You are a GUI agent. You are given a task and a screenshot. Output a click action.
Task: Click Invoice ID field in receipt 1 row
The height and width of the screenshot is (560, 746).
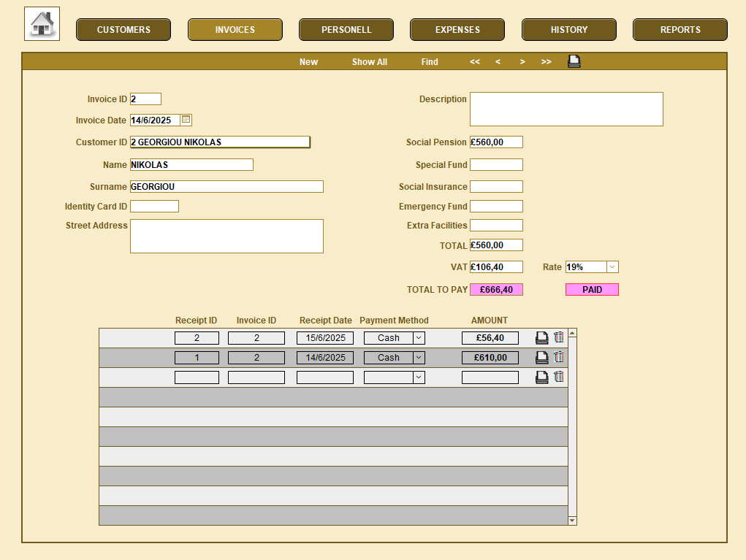(x=256, y=358)
